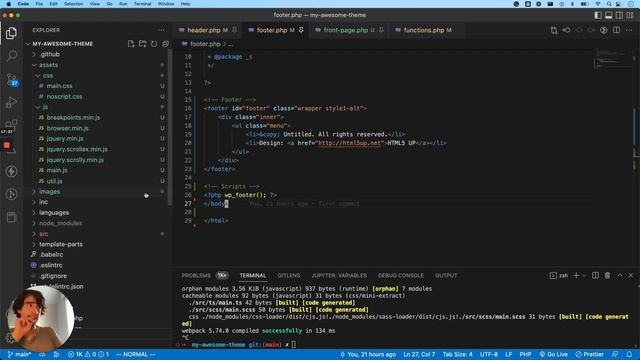Open the GITLENS panel tab
The height and width of the screenshot is (360, 640).
[x=289, y=276]
